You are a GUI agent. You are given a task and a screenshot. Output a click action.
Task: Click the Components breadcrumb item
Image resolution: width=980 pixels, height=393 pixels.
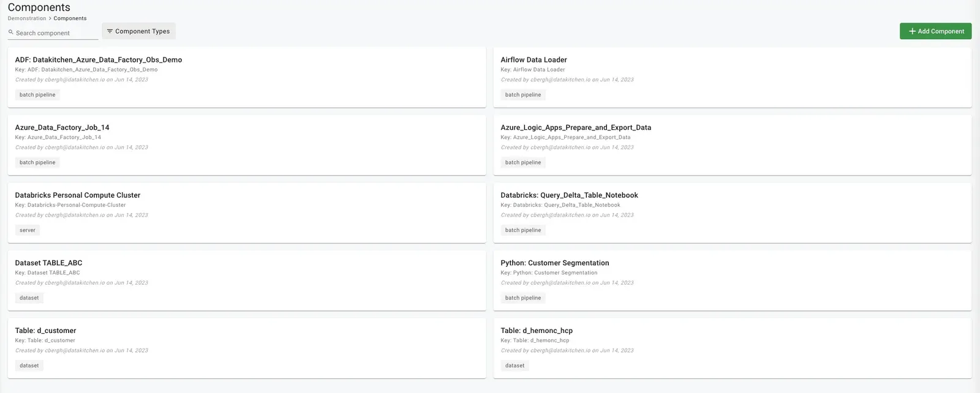[x=70, y=18]
